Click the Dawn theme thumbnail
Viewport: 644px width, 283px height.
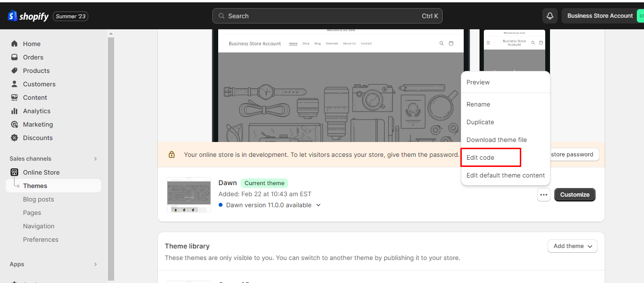click(x=189, y=195)
